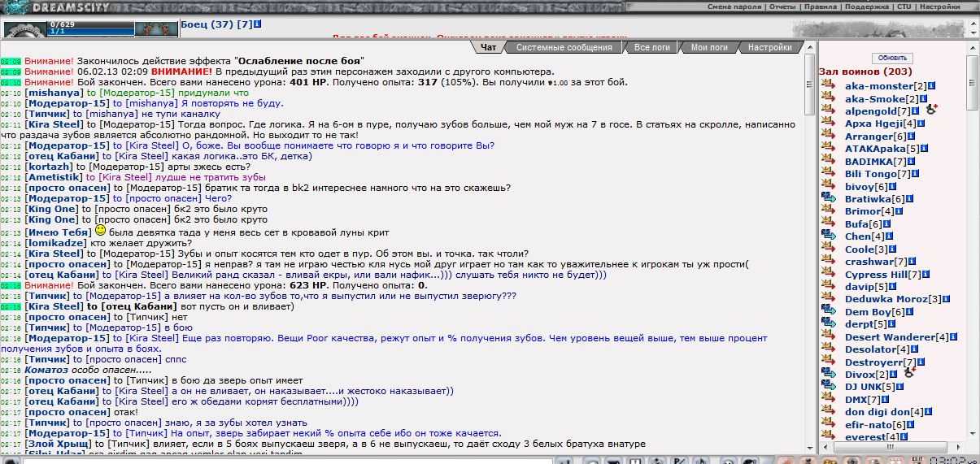Click the info icon next to Desert Wanderer
Image resolution: width=980 pixels, height=464 pixels.
tap(953, 337)
